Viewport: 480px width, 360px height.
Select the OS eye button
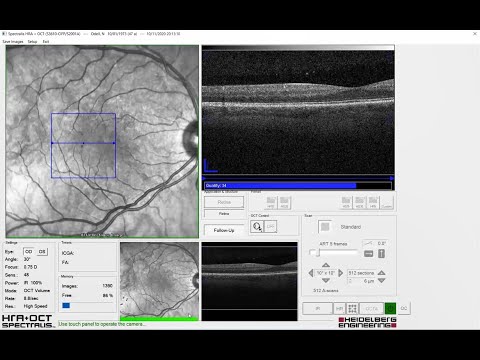42,252
